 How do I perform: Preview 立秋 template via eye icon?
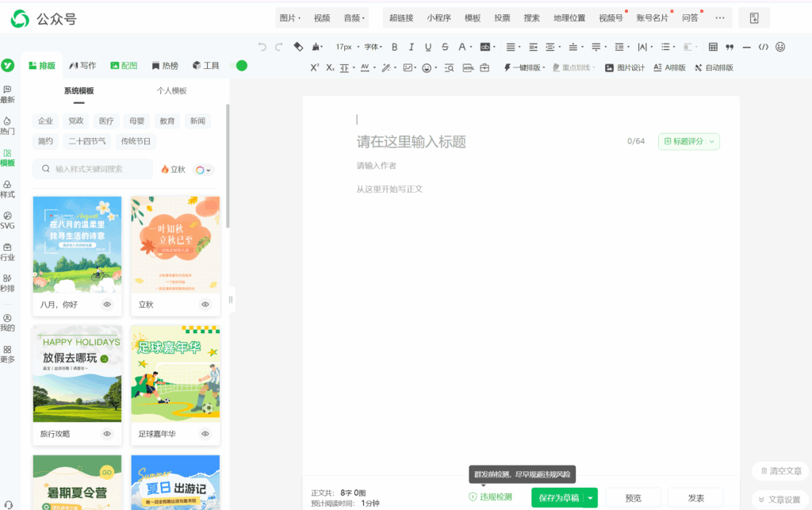[205, 305]
